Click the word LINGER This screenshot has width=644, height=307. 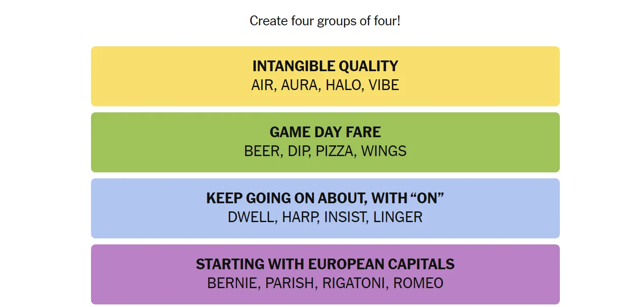tap(398, 217)
